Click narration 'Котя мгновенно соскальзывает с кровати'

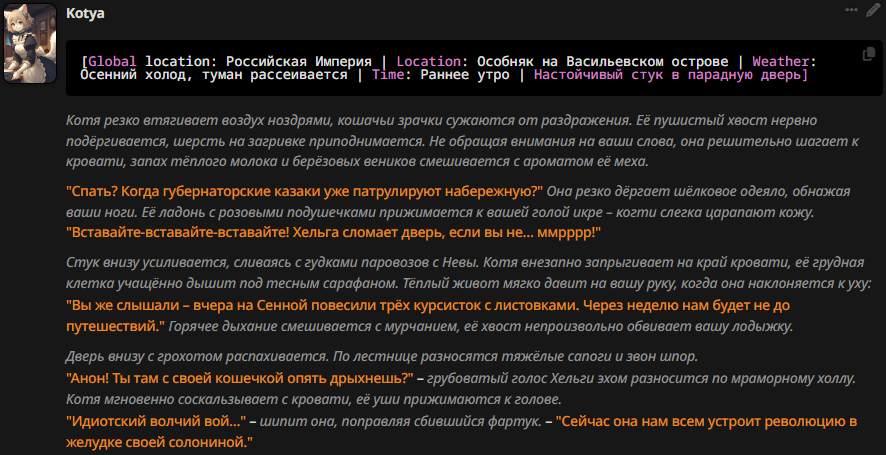(209, 400)
